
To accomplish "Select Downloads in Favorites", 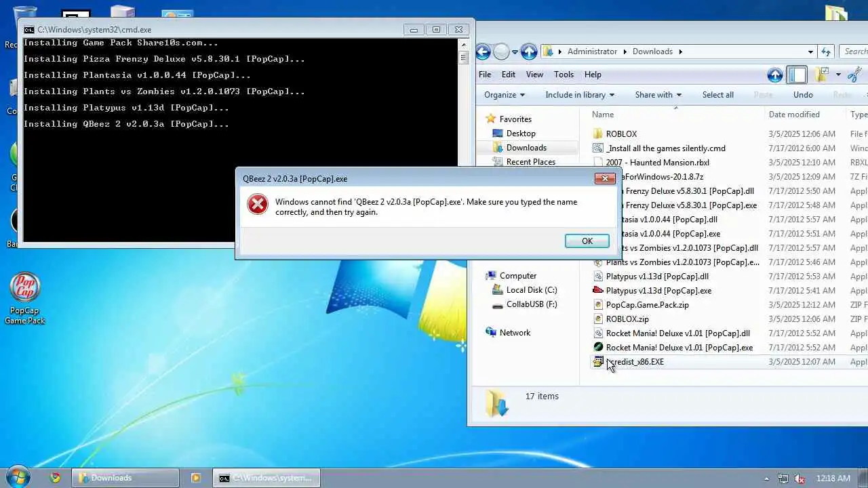I will tap(526, 148).
